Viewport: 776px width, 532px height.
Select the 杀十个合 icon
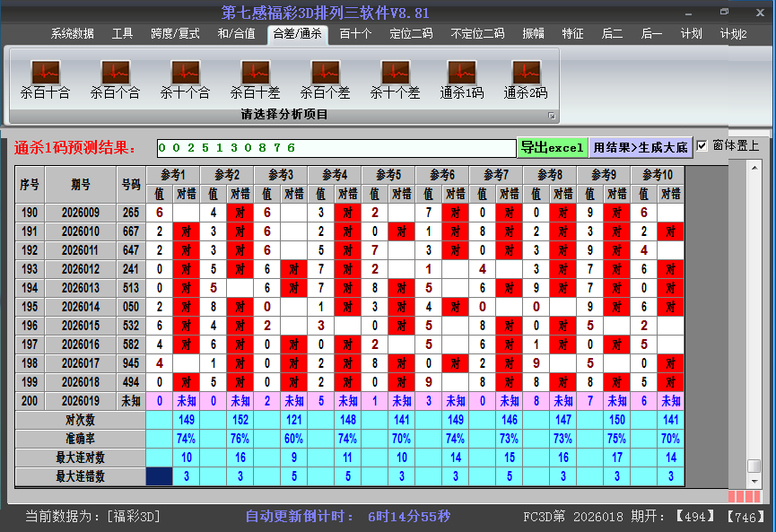click(x=185, y=73)
